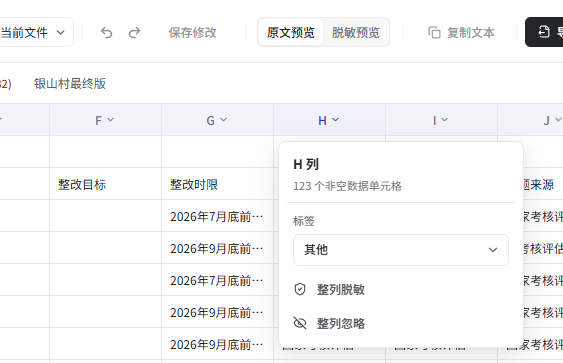Image resolution: width=563 pixels, height=363 pixels.
Task: Click the redo arrow icon
Action: 134,33
